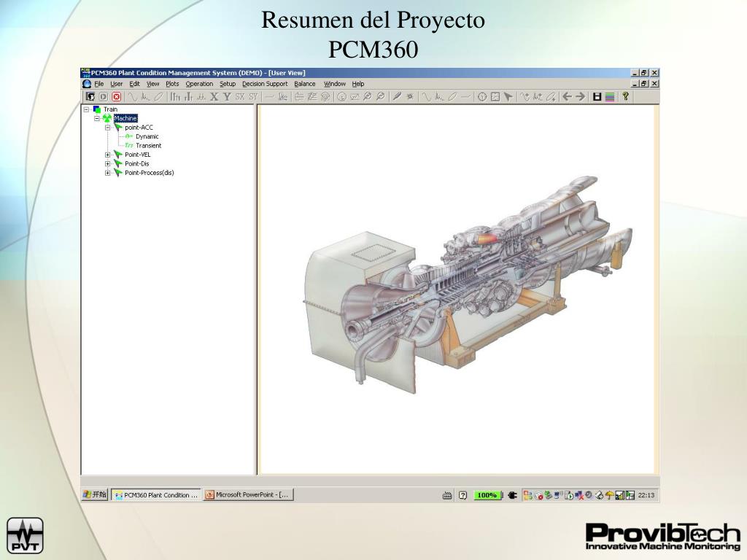Viewport: 747px width, 560px height.
Task: Open the Edit menu
Action: point(135,84)
